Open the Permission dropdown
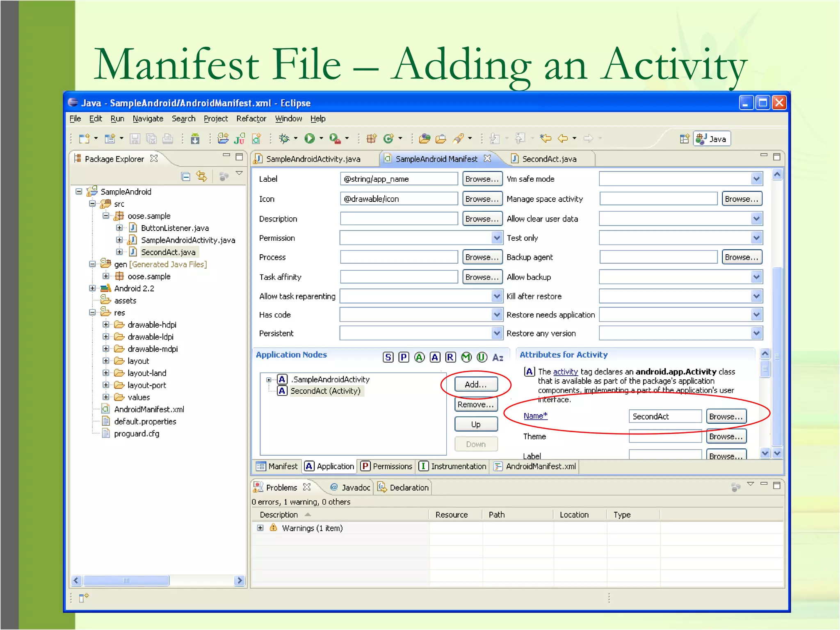The image size is (840, 630). pyautogui.click(x=497, y=238)
